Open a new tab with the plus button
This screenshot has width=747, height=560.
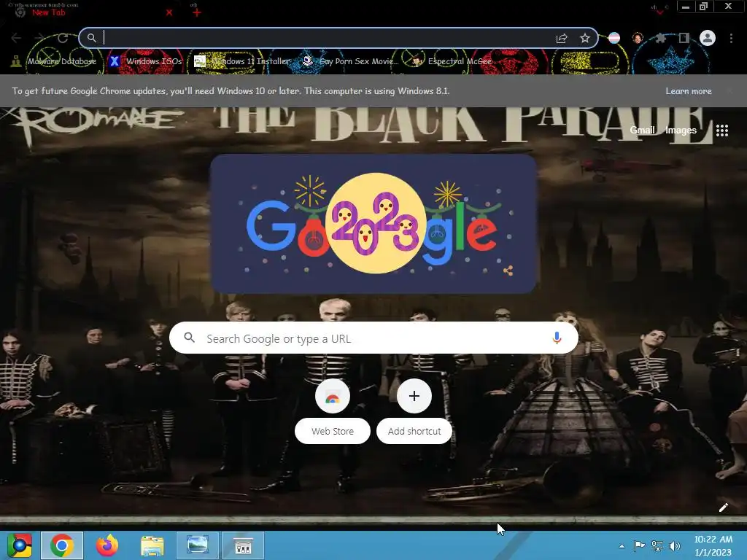[x=197, y=12]
